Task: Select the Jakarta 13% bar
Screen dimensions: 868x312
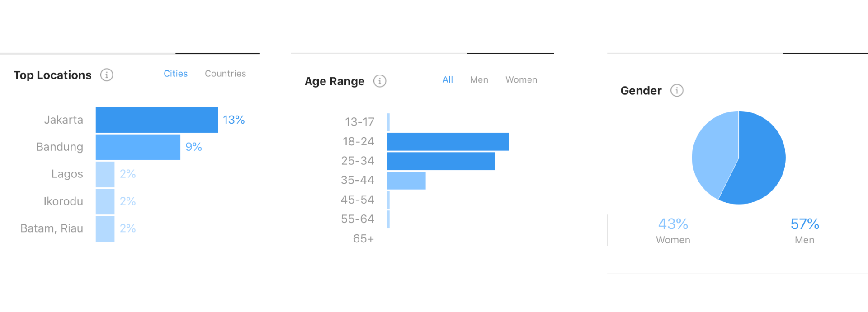Action: coord(157,120)
